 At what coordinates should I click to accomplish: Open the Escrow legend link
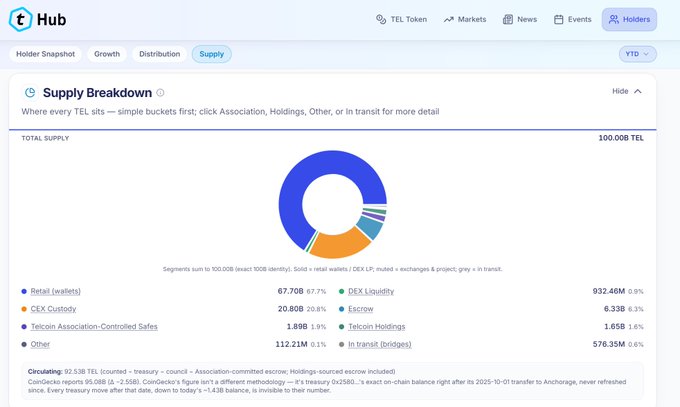361,309
